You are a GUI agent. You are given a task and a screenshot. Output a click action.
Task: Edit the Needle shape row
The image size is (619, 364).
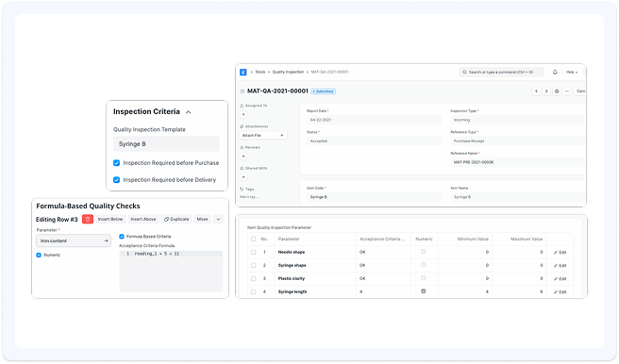pyautogui.click(x=560, y=253)
